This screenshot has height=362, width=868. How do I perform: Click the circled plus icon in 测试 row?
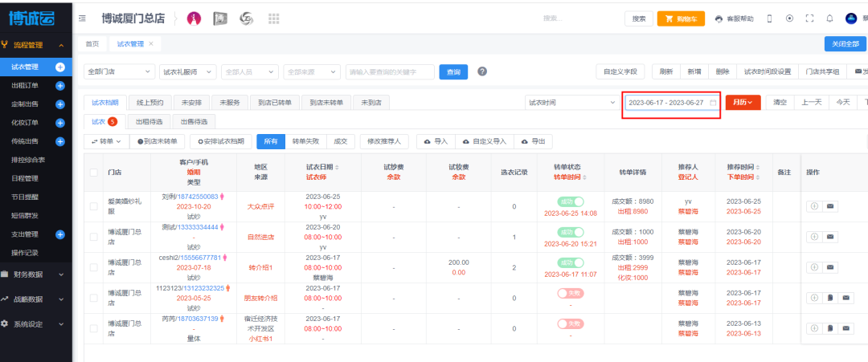click(814, 237)
